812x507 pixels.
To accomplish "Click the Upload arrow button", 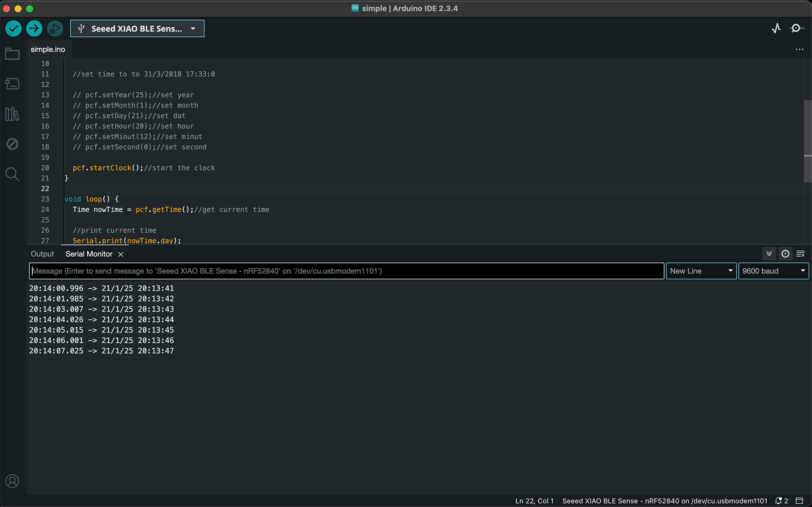I will tap(34, 29).
